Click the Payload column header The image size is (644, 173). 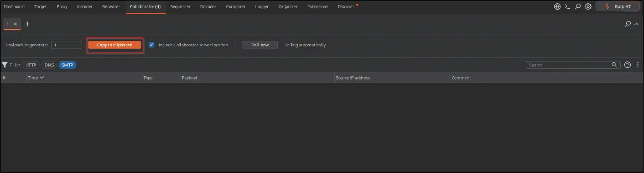257,78
